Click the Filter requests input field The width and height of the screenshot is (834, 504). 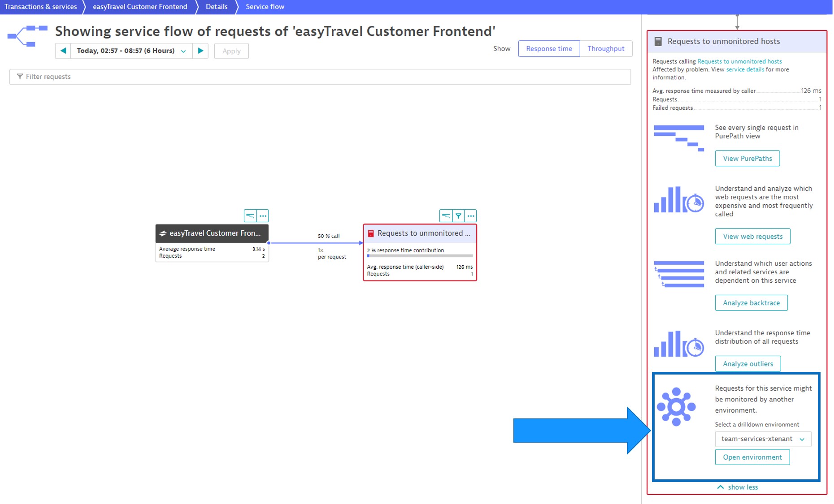tap(320, 77)
